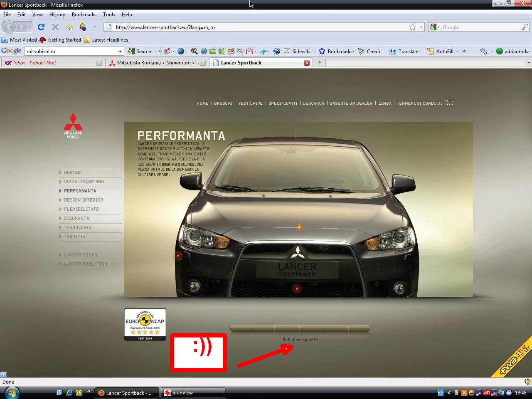The width and height of the screenshot is (532, 399).
Task: Switch to Mitsubishi Romania Showroom tab
Action: [x=156, y=63]
